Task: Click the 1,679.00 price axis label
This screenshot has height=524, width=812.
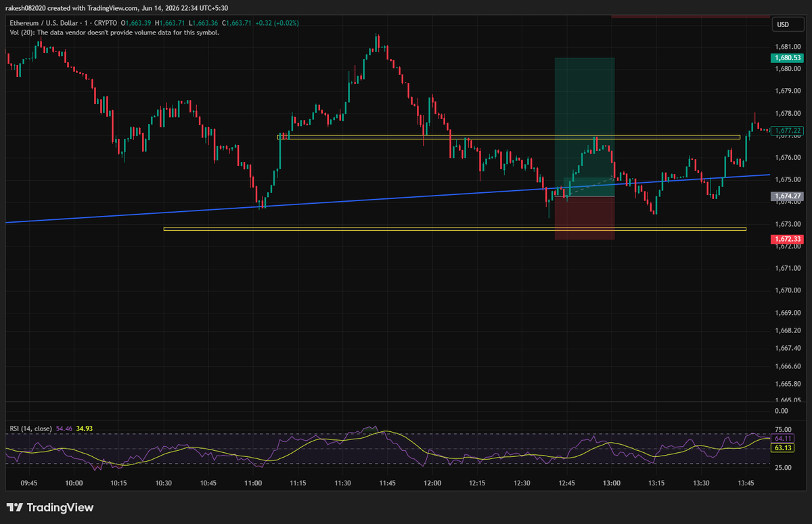Action: click(x=788, y=91)
